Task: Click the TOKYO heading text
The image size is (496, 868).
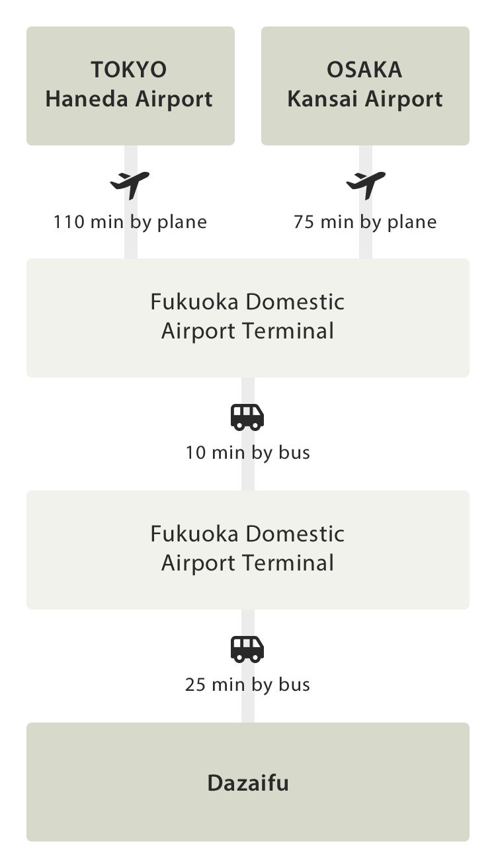Action: 129,69
